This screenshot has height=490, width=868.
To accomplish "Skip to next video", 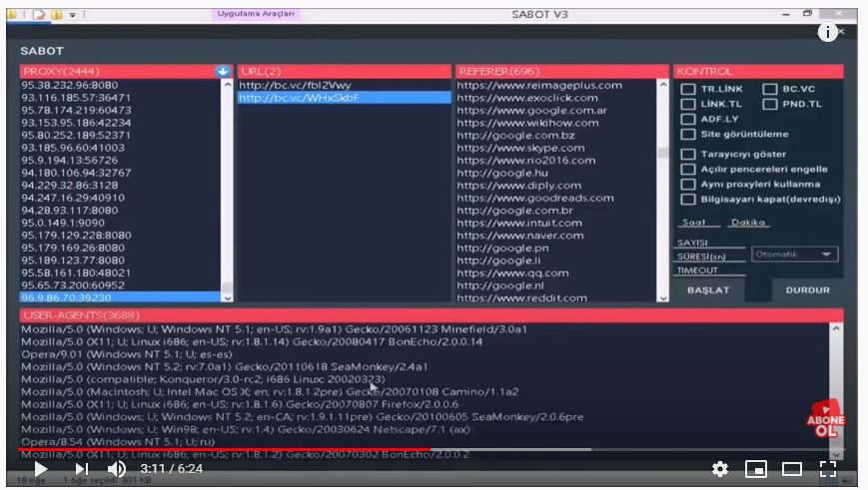I will pos(81,469).
